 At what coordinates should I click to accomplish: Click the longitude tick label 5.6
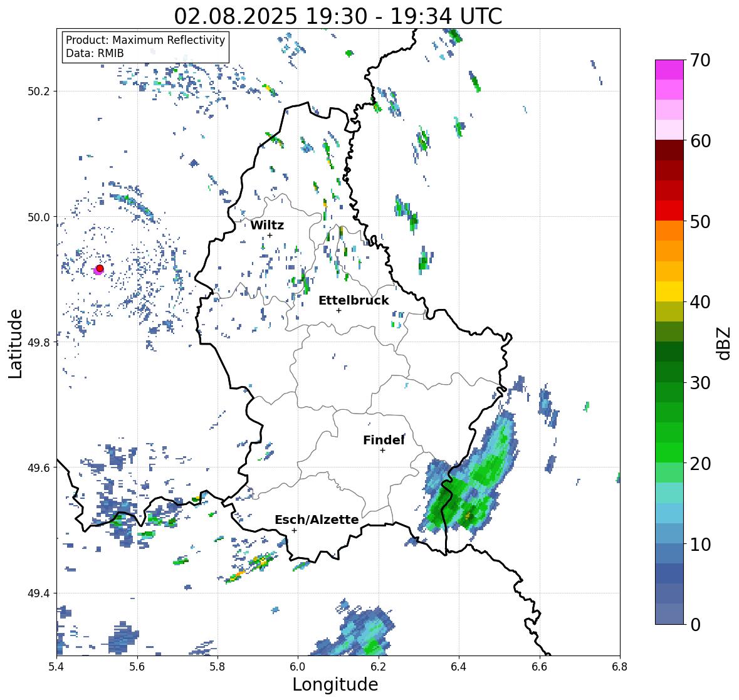[x=137, y=667]
